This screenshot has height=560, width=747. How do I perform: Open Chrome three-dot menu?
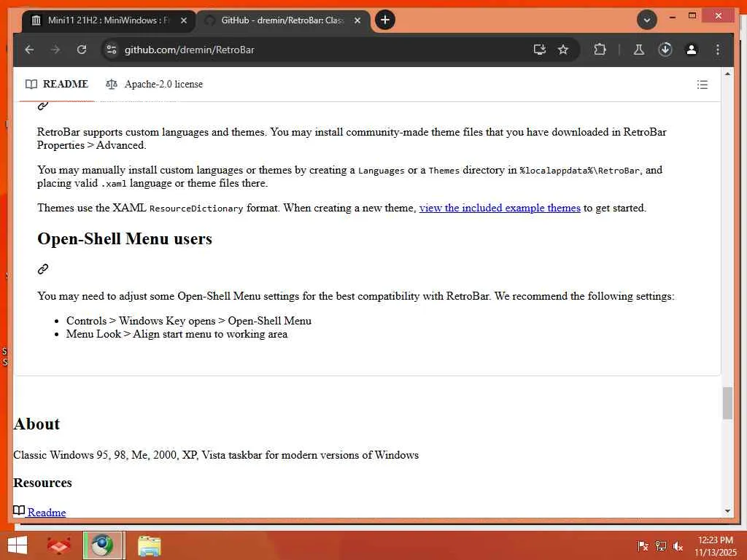pyautogui.click(x=718, y=50)
